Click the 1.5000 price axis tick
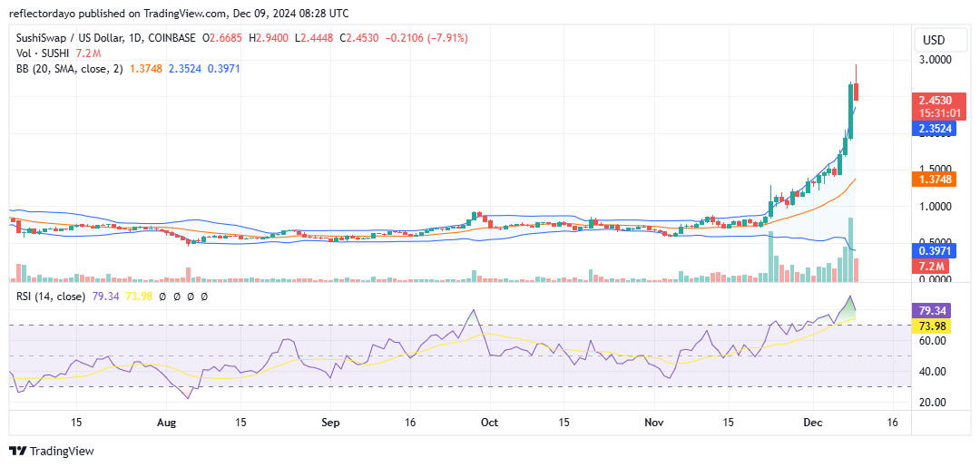980x467 pixels. 934,170
